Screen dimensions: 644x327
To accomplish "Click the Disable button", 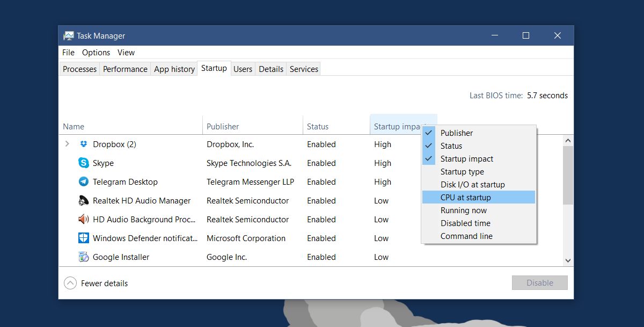I will (x=539, y=283).
